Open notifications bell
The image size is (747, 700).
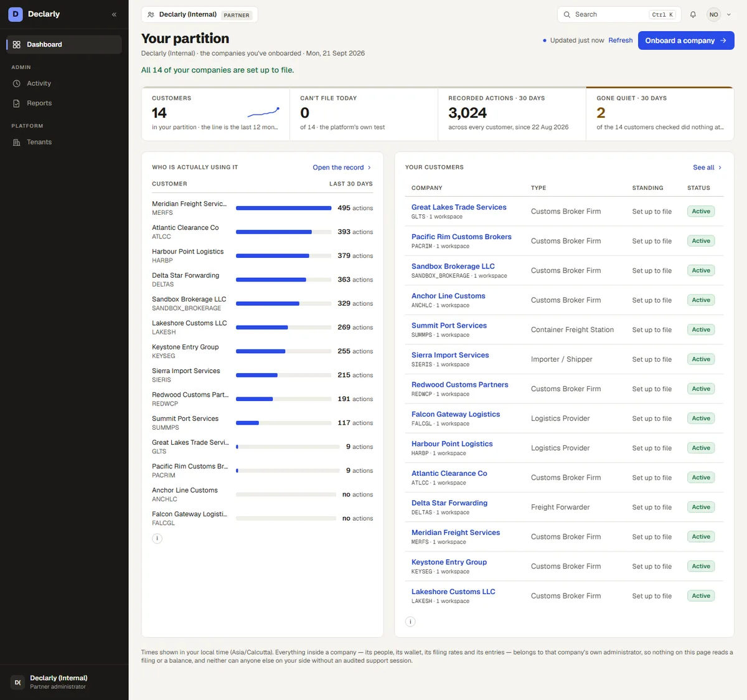693,14
